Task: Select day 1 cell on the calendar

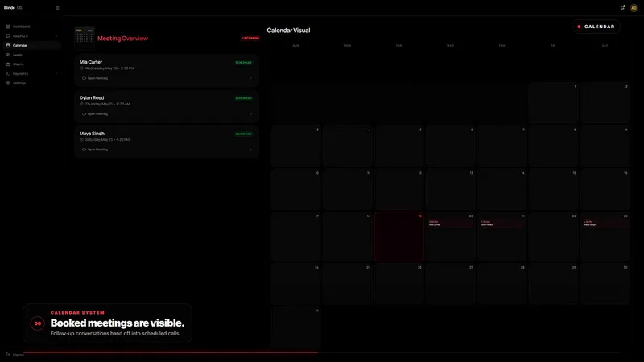Action: [x=553, y=103]
